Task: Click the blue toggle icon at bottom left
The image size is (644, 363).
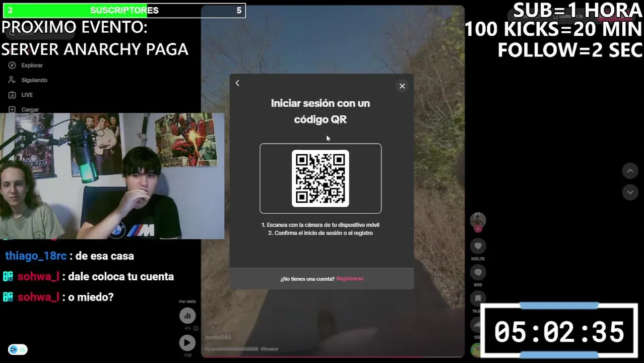Action: (x=18, y=349)
